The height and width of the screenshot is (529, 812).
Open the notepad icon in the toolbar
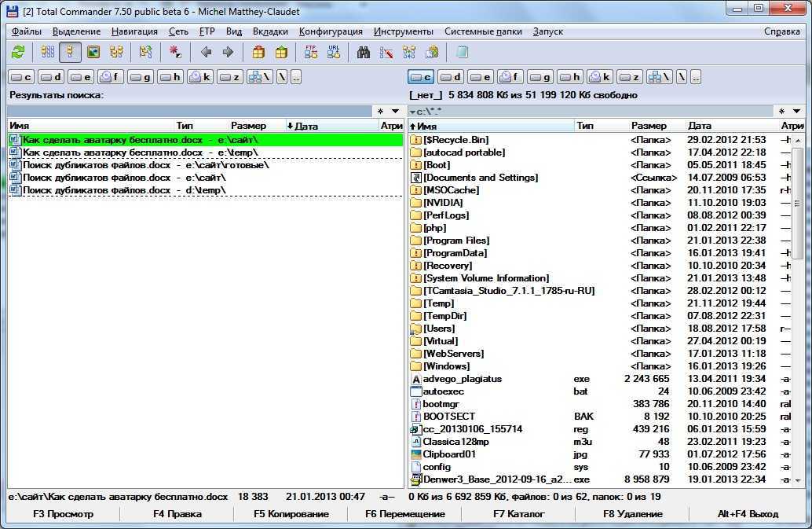click(462, 52)
